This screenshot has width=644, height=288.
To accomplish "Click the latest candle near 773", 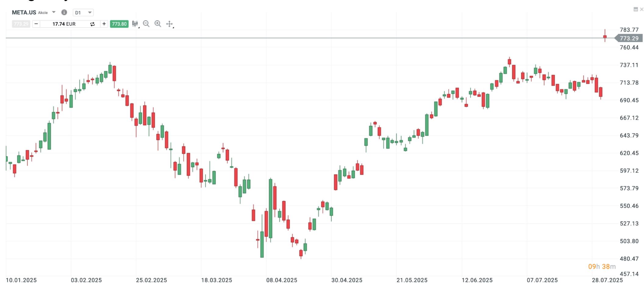I will [605, 37].
